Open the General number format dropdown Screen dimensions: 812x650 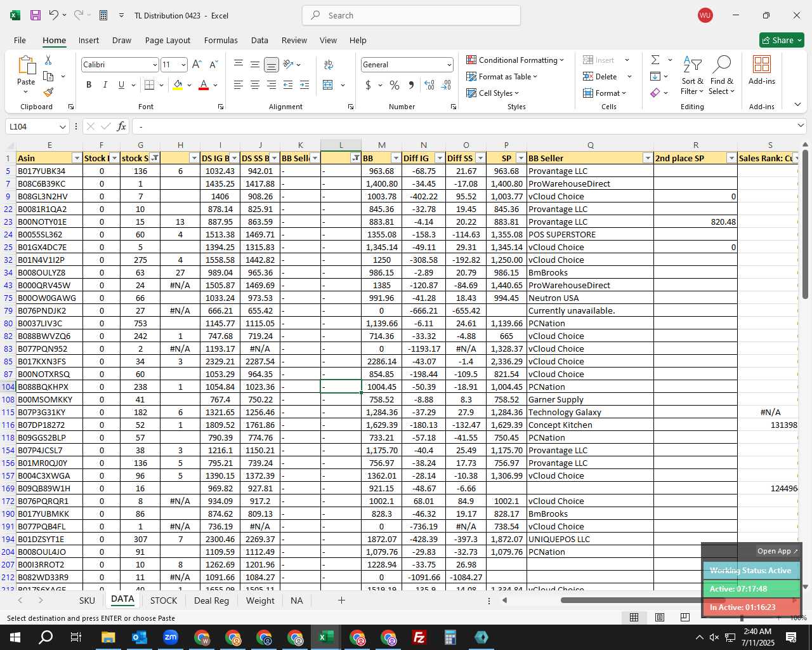pos(449,65)
